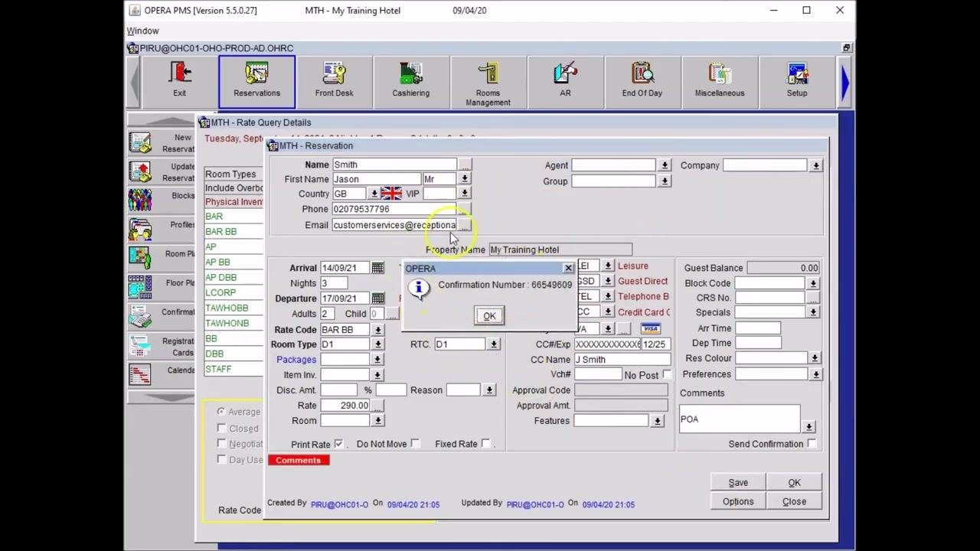Screen dimensions: 980x551
Task: Toggle the Do Not Move checkbox
Action: [415, 444]
